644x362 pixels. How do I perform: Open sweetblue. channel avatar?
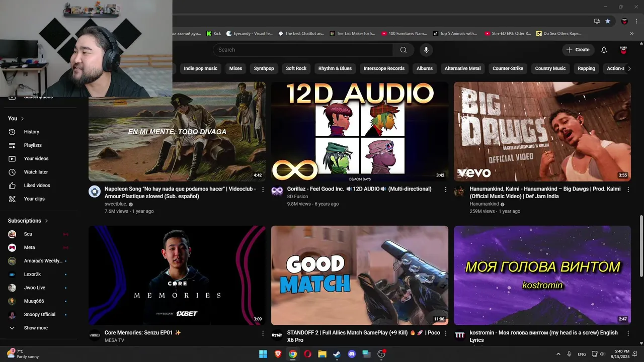pyautogui.click(x=95, y=191)
